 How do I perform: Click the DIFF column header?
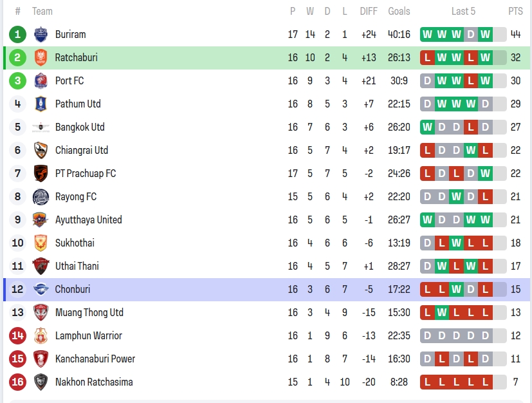369,11
